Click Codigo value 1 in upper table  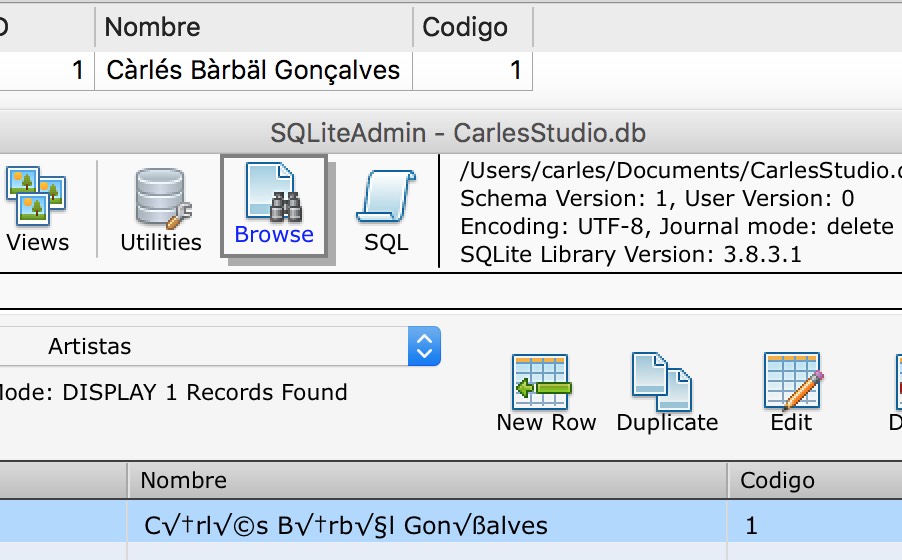515,71
